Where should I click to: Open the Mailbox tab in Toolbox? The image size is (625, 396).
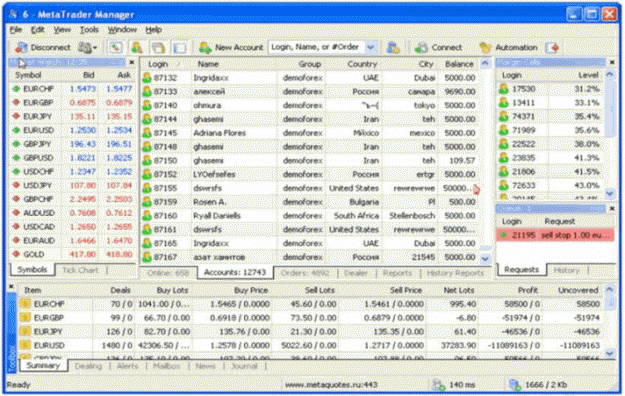[x=166, y=366]
